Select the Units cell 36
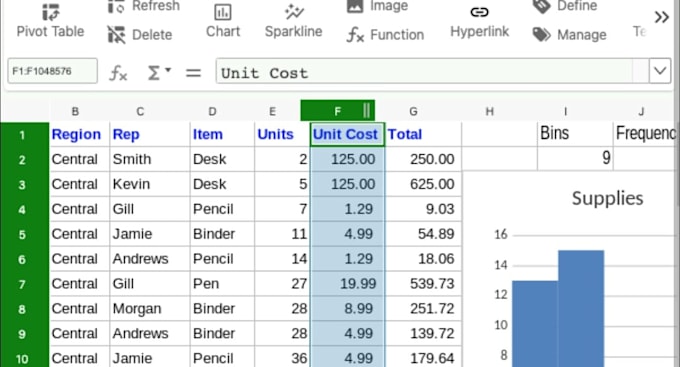680x367 pixels. (x=282, y=358)
